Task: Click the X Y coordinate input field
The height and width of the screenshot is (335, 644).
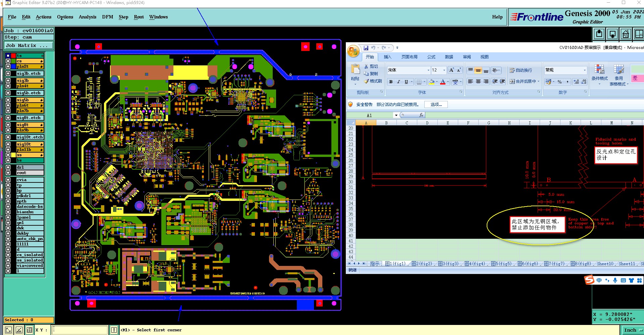Action: coord(80,330)
